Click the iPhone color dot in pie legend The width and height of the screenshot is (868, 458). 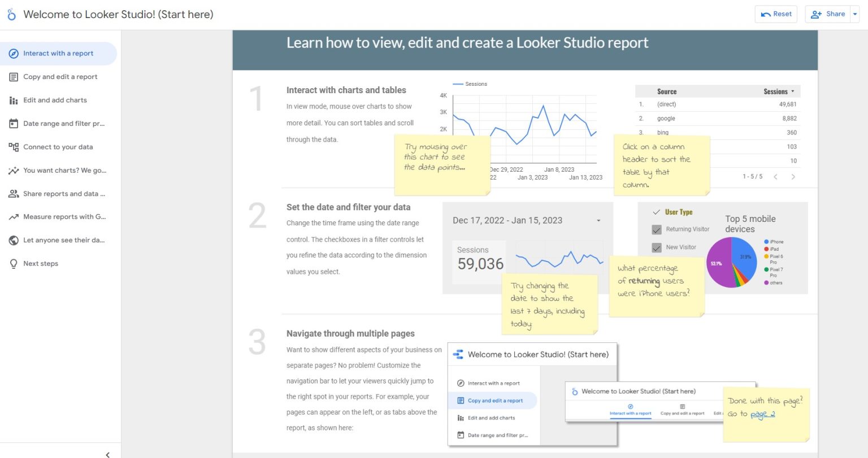click(x=766, y=241)
